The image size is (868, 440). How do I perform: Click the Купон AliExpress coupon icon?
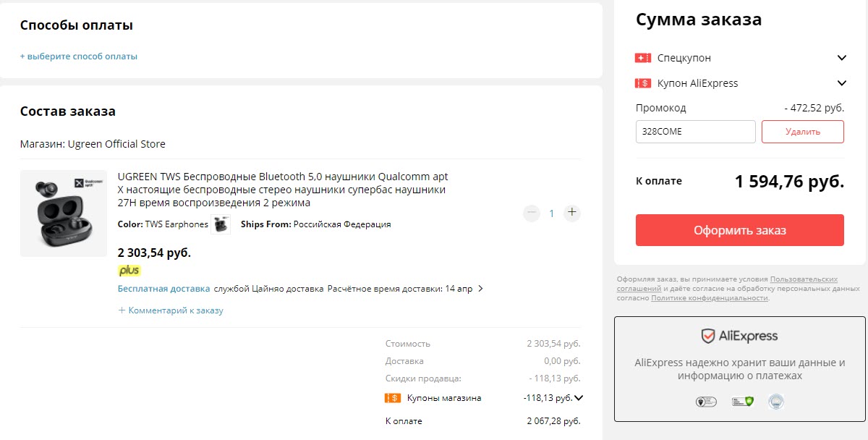point(644,82)
